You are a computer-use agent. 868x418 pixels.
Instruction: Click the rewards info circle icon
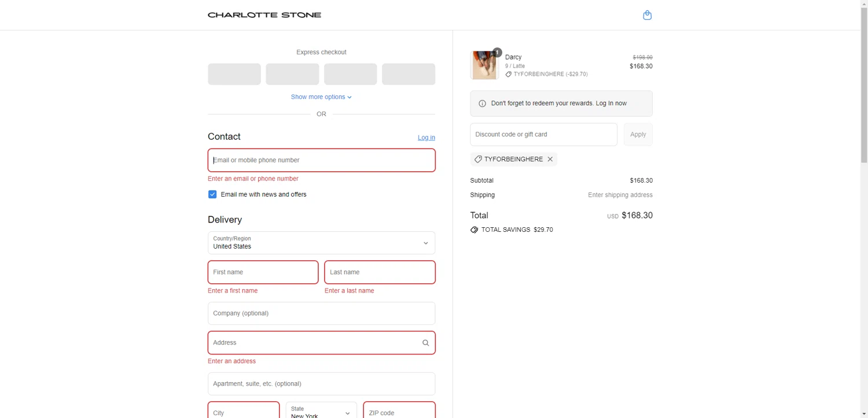(x=483, y=103)
